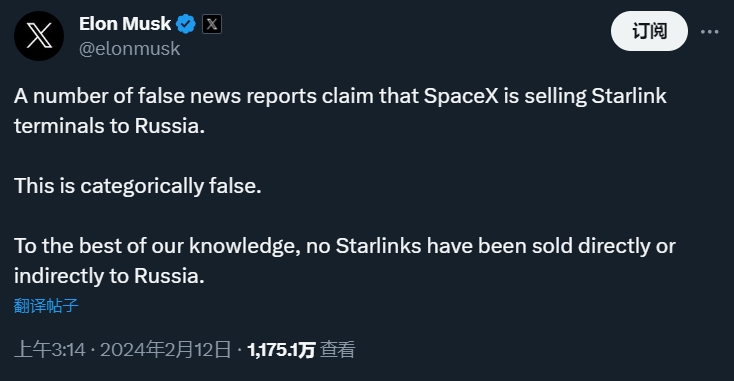Screen dimensions: 734x381
Task: Click the 订阅 subscribe button
Action: (x=649, y=31)
